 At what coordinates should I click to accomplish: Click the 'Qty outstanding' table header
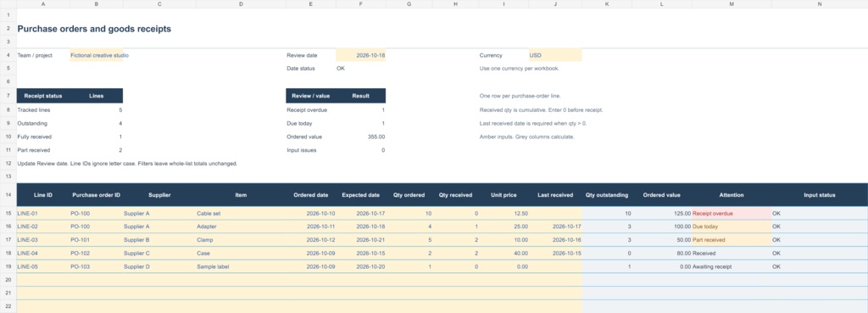pyautogui.click(x=607, y=195)
